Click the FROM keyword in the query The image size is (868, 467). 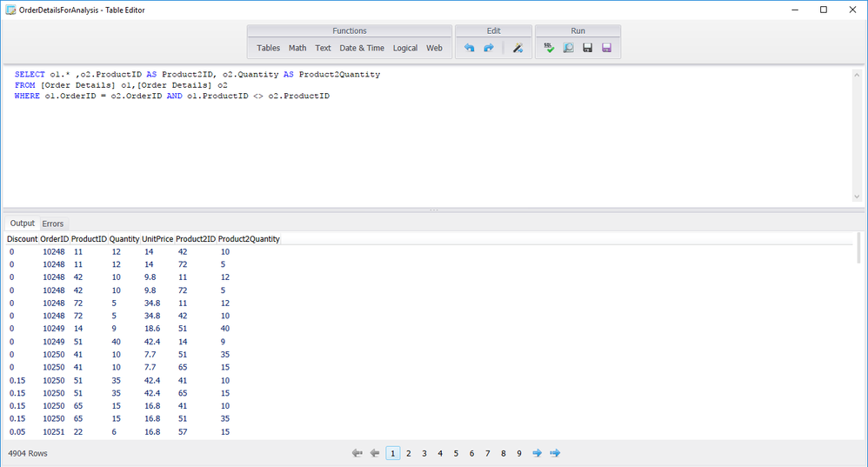[25, 85]
